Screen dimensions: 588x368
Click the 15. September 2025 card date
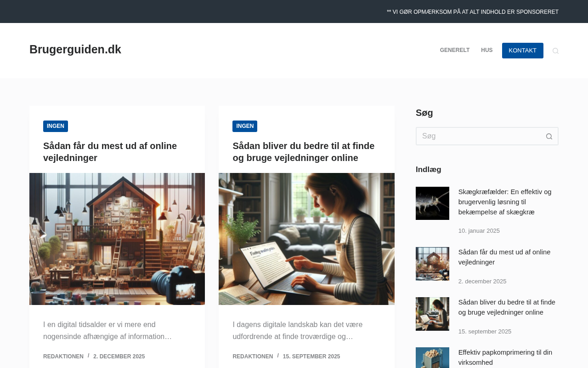[x=311, y=356]
